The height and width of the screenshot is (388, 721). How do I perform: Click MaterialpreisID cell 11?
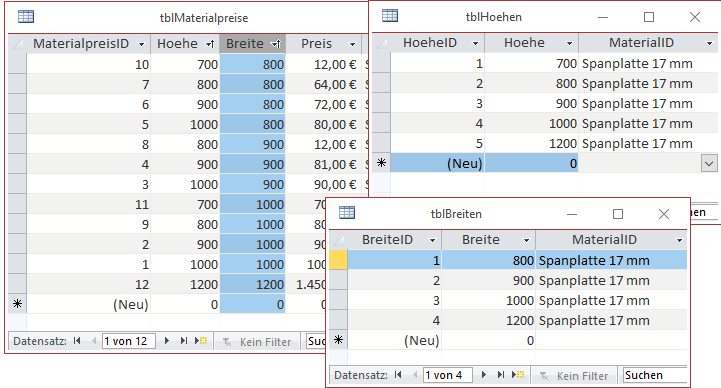pos(88,204)
